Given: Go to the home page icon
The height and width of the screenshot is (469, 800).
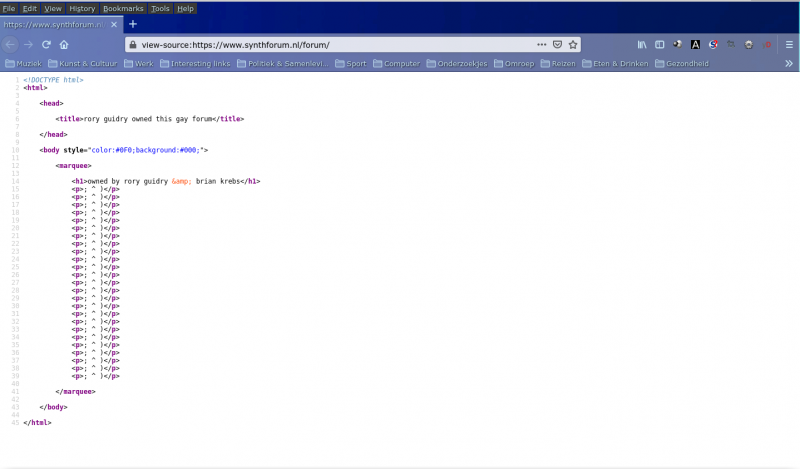Looking at the screenshot, I should click(x=64, y=45).
